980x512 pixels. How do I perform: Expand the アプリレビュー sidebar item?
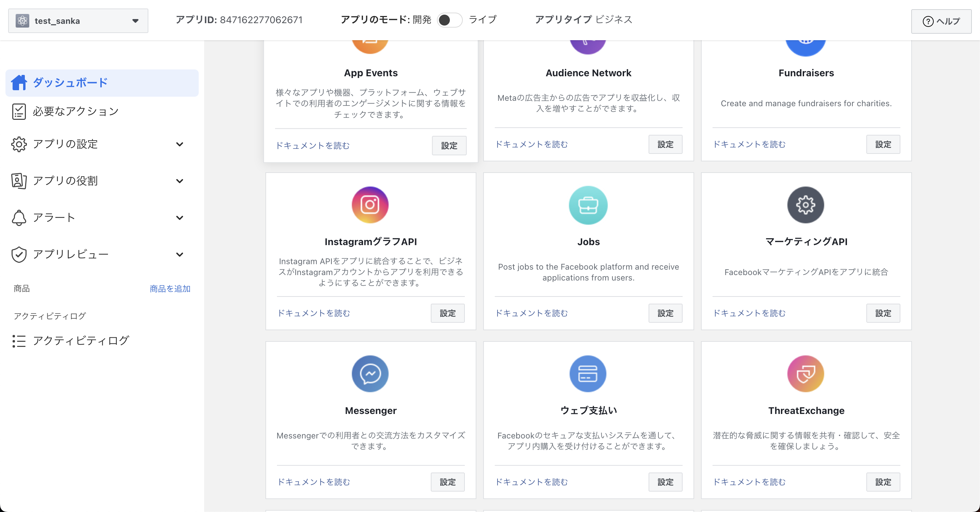point(180,254)
